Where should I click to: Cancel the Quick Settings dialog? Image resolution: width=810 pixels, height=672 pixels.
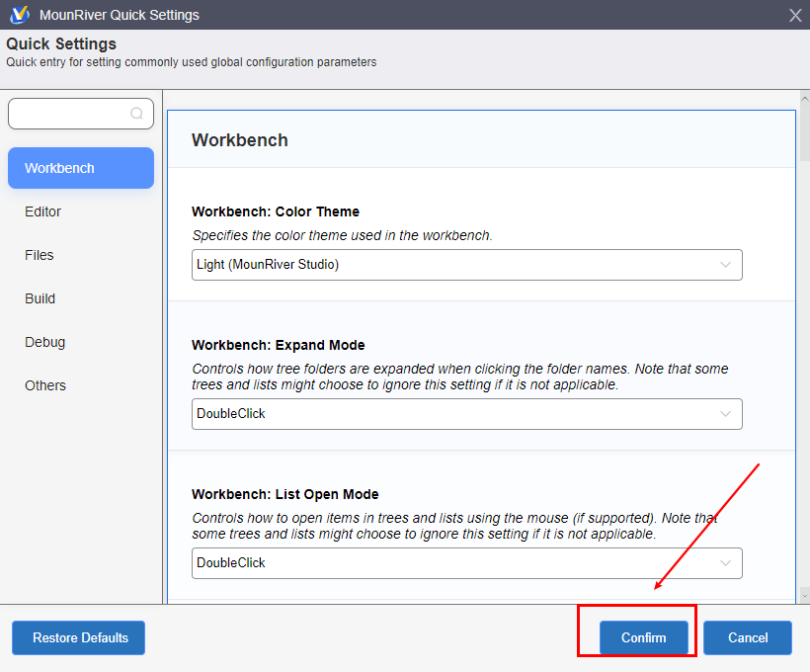(748, 637)
